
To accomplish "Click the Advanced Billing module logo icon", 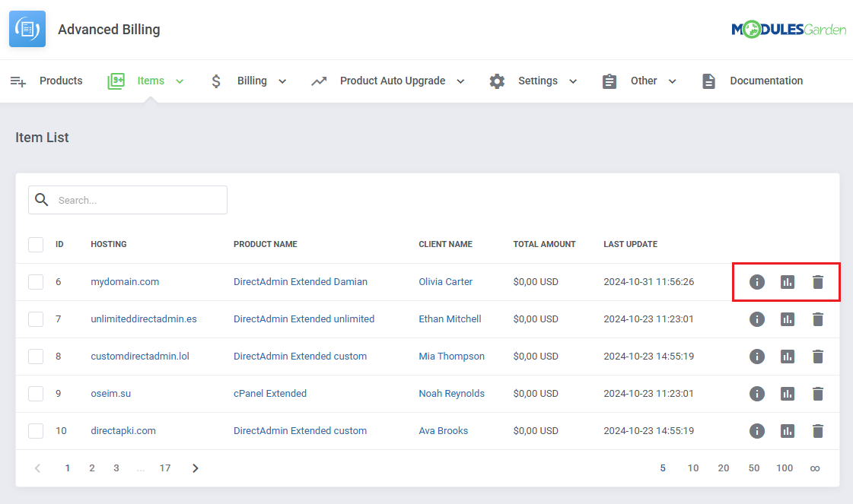I will pos(27,29).
